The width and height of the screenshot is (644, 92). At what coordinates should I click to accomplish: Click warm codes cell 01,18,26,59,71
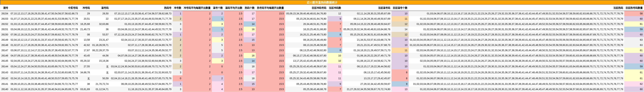click(100, 45)
